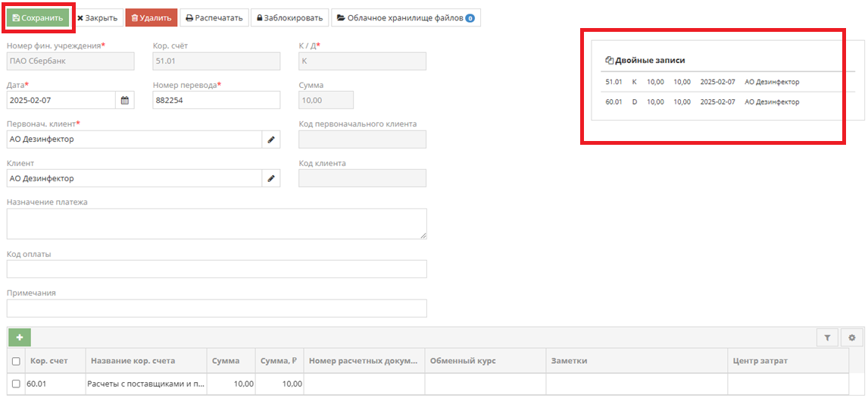Viewport: 868px width, 398px height.
Task: Open Облачное хранилище файлов
Action: [406, 17]
